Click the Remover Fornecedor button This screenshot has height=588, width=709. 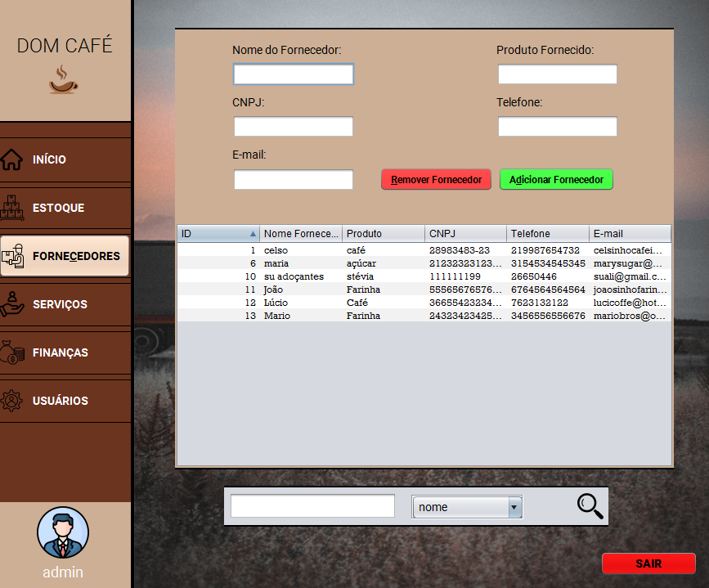pos(436,179)
